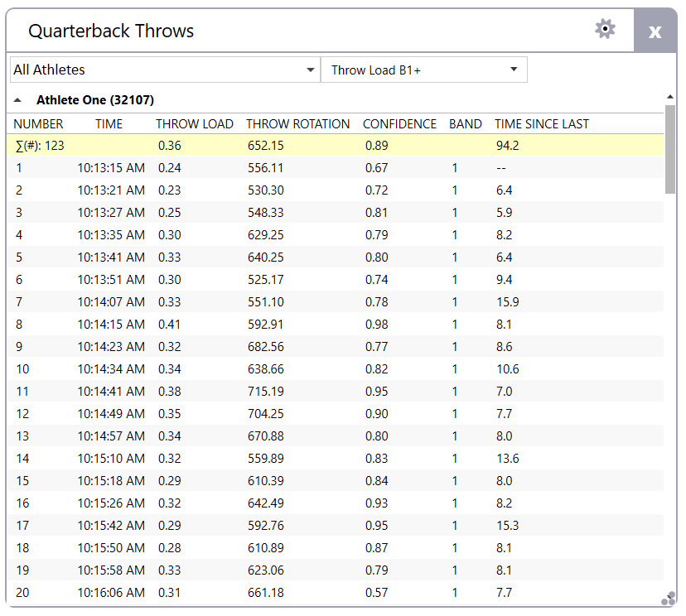
Task: Click time since last value 15.9
Action: pyautogui.click(x=508, y=302)
